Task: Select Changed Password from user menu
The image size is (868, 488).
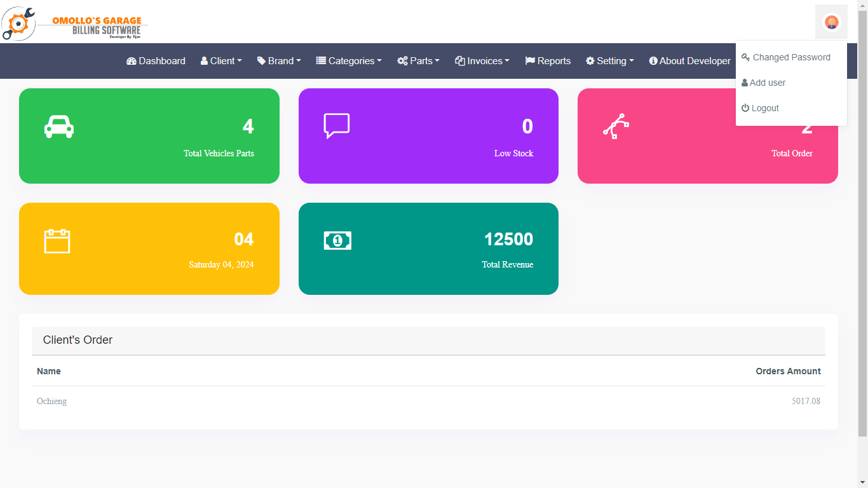Action: (791, 57)
